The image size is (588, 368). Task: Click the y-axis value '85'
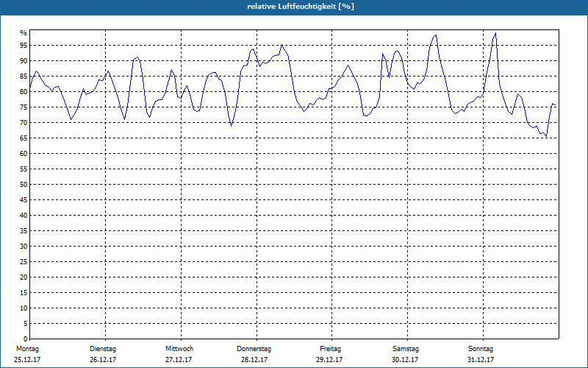(24, 77)
